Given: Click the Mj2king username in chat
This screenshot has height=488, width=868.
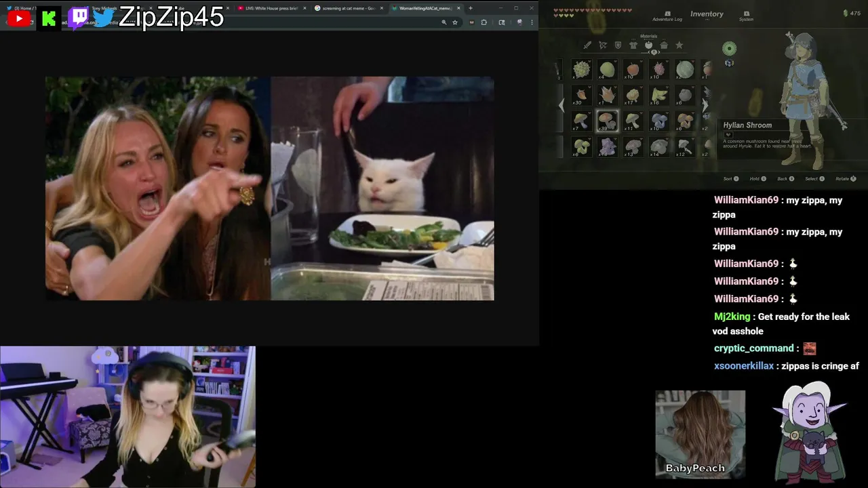Looking at the screenshot, I should 732,317.
